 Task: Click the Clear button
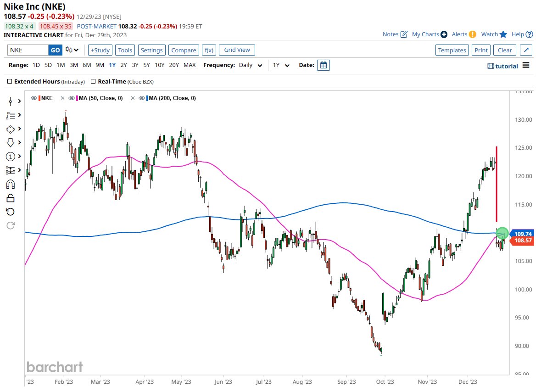(x=504, y=50)
